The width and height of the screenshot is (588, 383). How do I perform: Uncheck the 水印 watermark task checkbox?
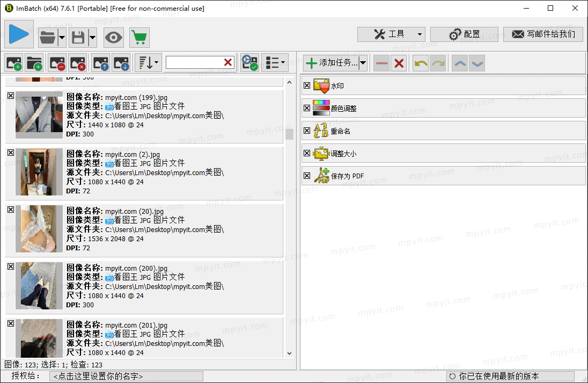307,85
